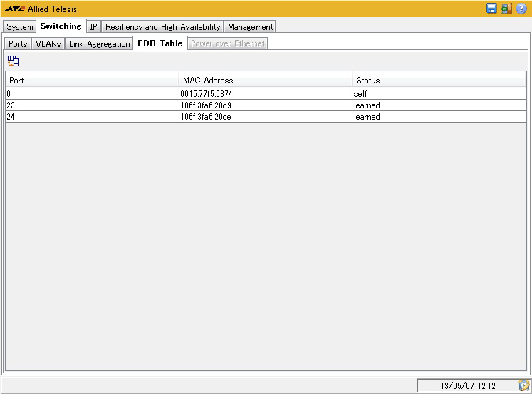Go to the Management tab

[x=250, y=26]
